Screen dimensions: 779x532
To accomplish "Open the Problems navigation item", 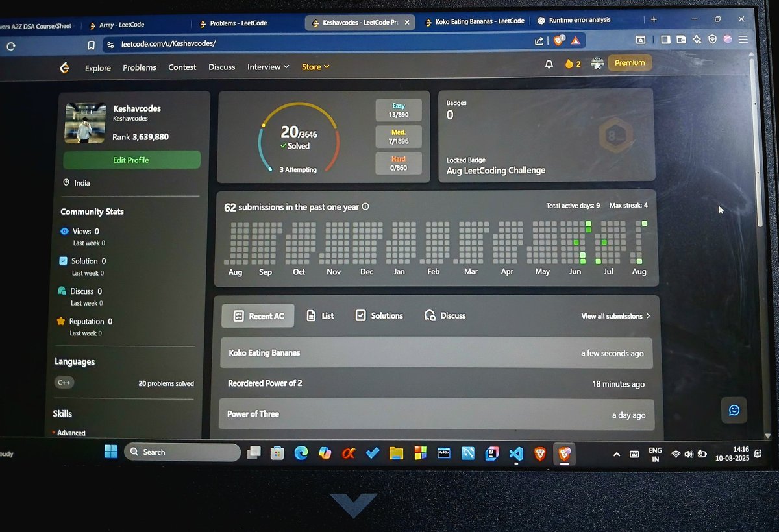I will click(140, 67).
